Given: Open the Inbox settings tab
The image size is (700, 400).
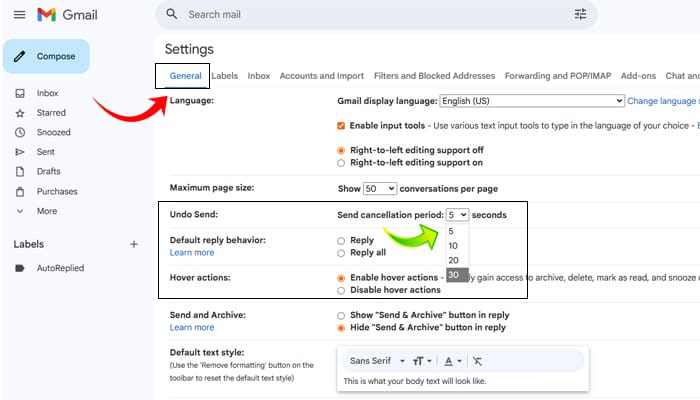Looking at the screenshot, I should pyautogui.click(x=259, y=76).
